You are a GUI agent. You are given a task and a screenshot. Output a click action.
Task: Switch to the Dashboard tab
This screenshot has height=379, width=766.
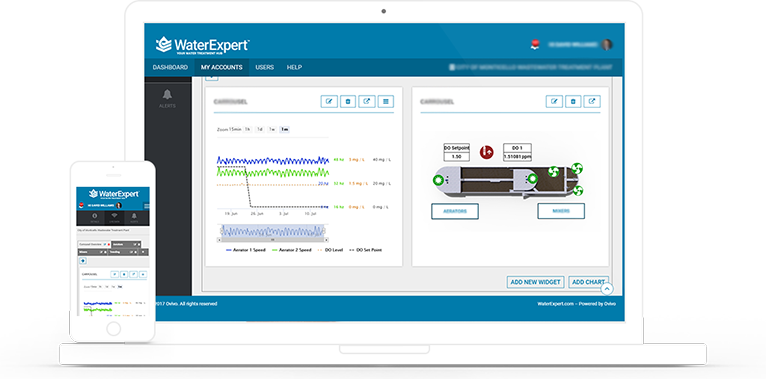tap(170, 67)
